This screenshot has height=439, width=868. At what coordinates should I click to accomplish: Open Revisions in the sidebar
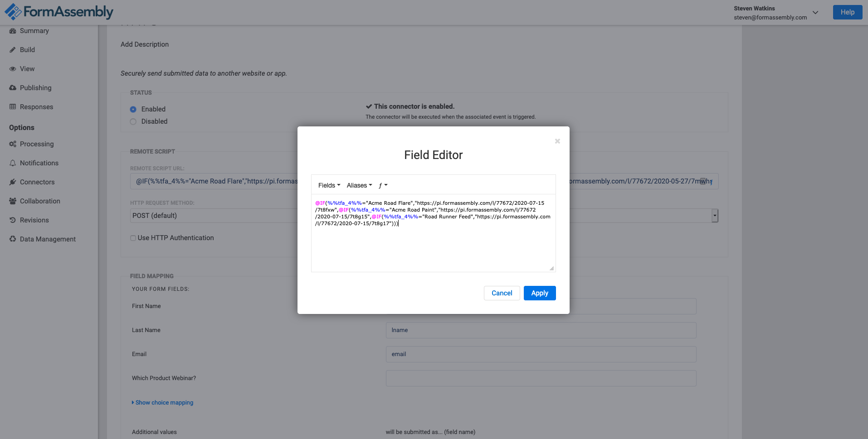click(x=34, y=220)
